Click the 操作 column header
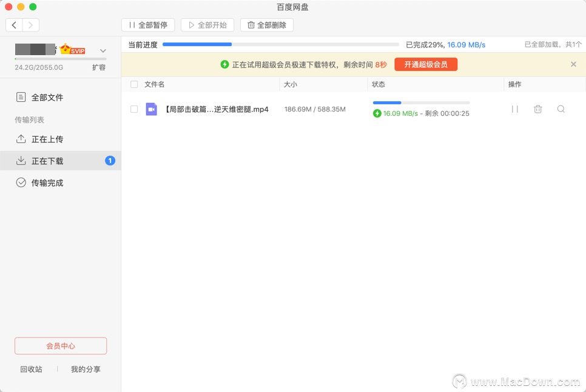 pyautogui.click(x=514, y=84)
